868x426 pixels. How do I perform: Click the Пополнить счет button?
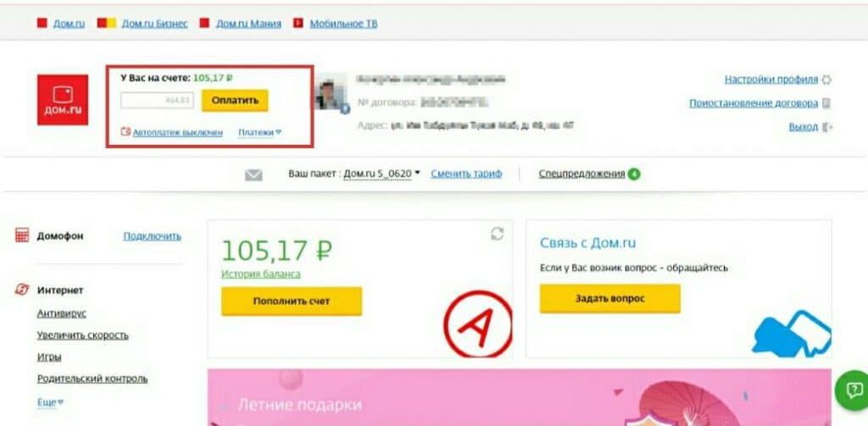point(292,302)
